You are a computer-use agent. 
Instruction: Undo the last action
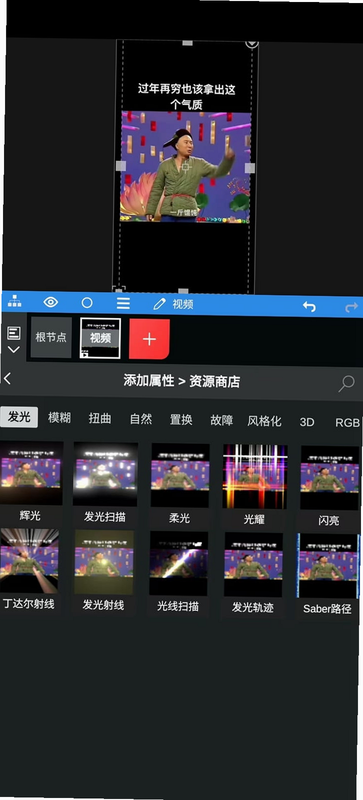click(309, 306)
